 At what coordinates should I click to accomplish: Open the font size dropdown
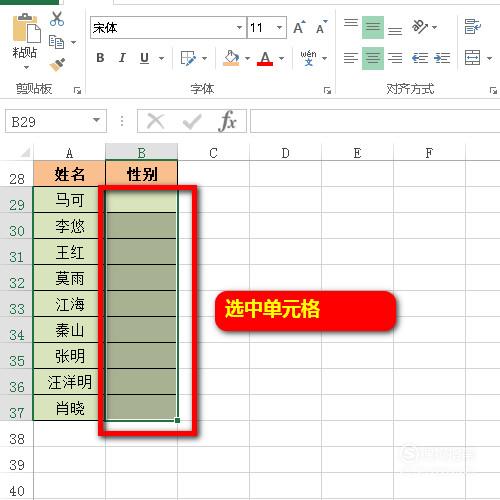[x=279, y=27]
